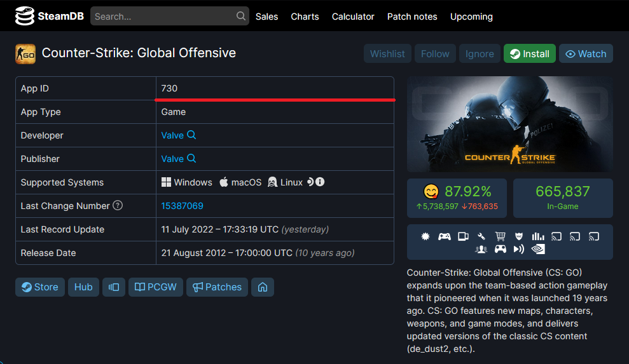This screenshot has height=364, width=629.
Task: Click the Watch button with eye icon
Action: [x=586, y=54]
